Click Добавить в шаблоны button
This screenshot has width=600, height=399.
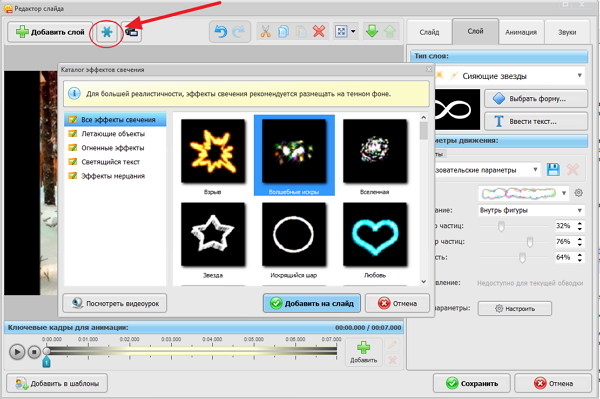[57, 383]
